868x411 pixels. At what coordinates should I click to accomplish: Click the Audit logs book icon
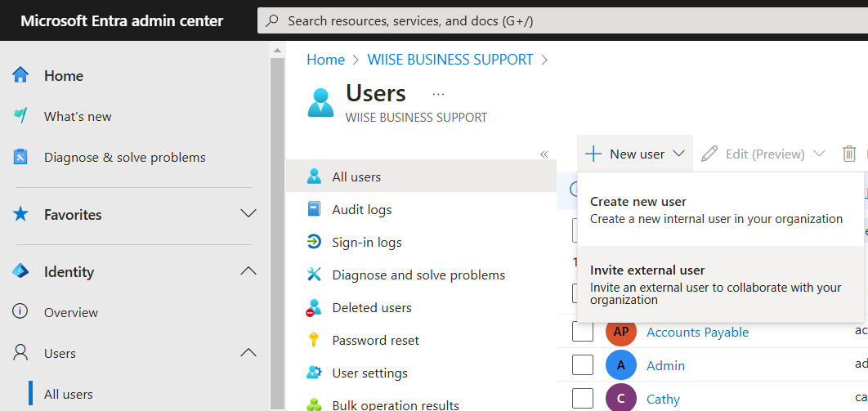click(x=314, y=209)
